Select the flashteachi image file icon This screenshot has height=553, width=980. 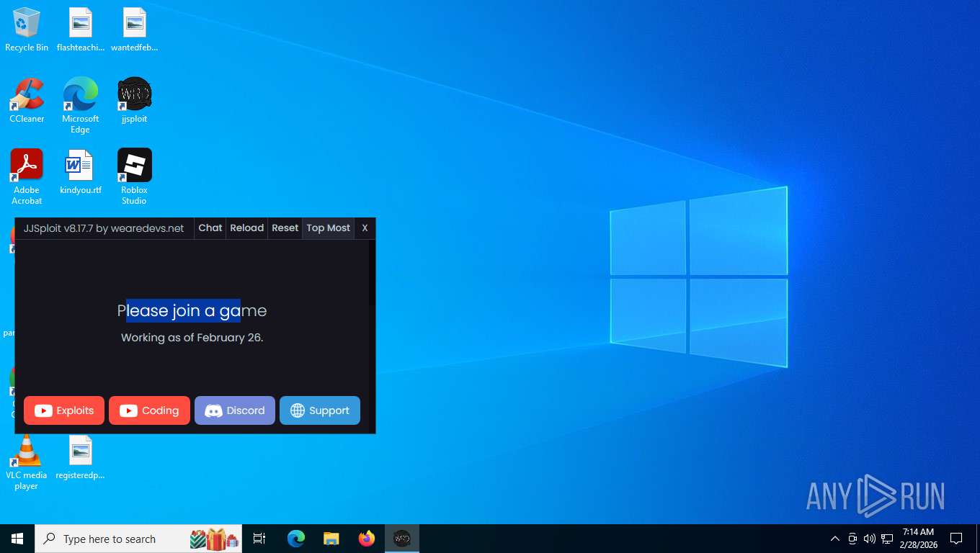pyautogui.click(x=81, y=30)
